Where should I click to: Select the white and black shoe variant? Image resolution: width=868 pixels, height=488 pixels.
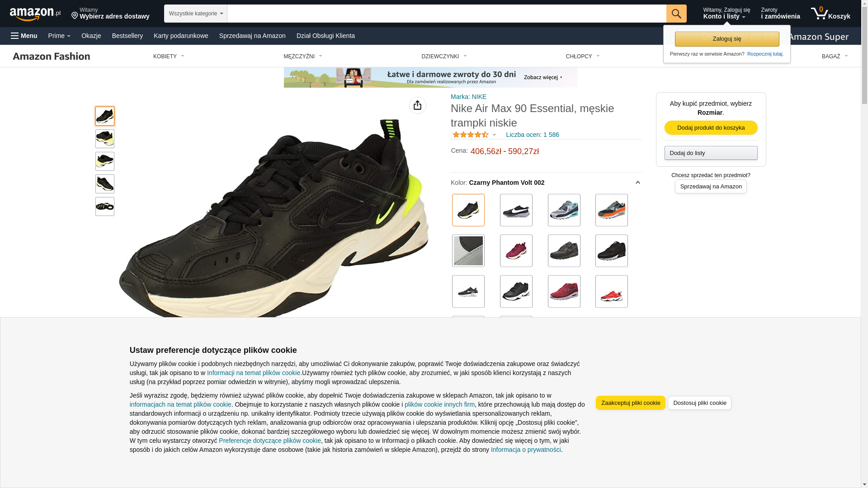(x=516, y=210)
